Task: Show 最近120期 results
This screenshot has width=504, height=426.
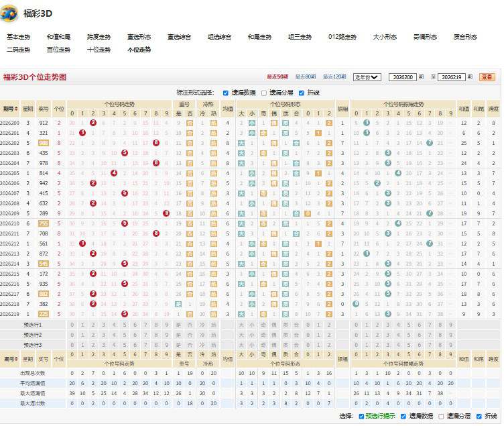Action: [334, 76]
